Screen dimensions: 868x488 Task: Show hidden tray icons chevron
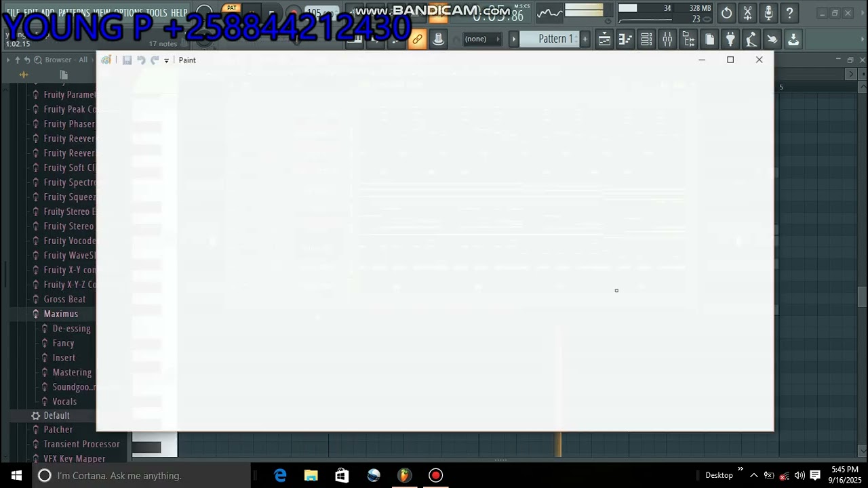pos(753,476)
